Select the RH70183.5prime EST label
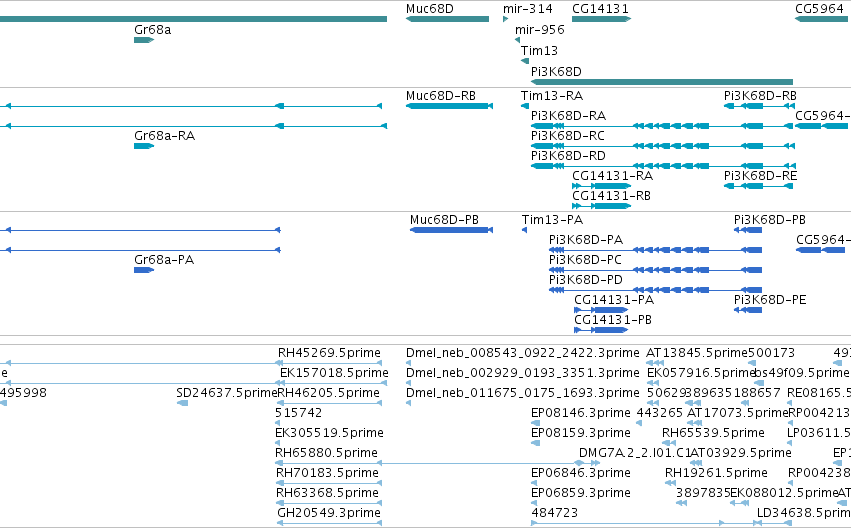 click(327, 473)
